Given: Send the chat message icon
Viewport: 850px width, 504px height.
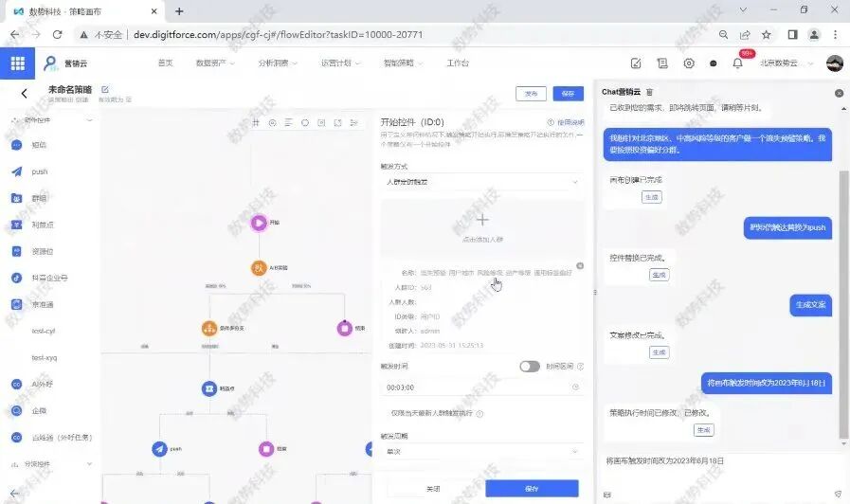Looking at the screenshot, I should point(838,494).
